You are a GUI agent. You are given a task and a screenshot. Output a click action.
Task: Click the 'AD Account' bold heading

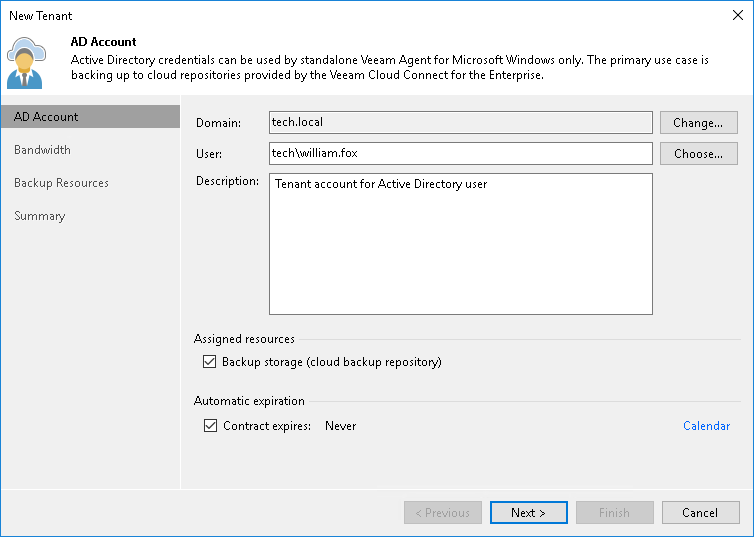click(x=103, y=42)
